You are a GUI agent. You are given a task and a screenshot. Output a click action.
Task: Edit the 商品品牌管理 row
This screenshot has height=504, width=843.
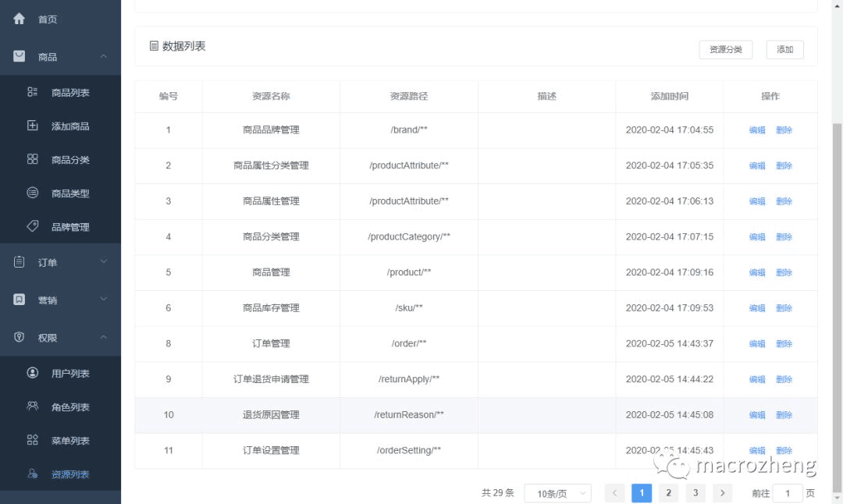[x=757, y=130]
